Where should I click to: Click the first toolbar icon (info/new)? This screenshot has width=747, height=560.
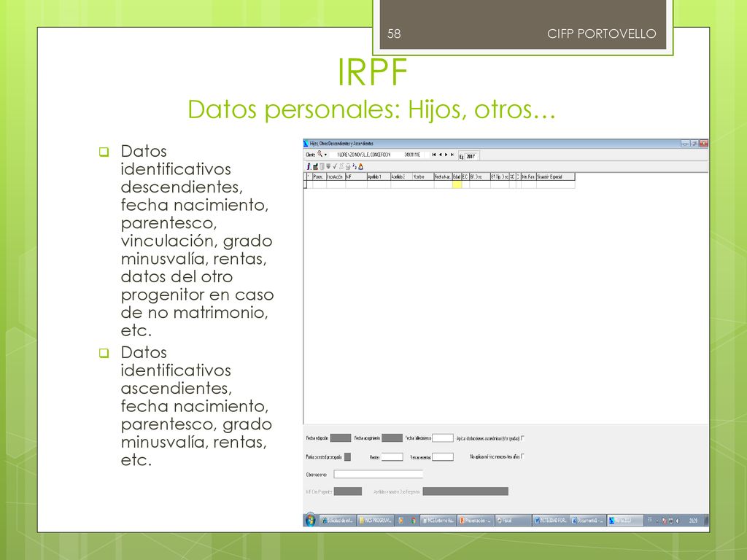(309, 167)
